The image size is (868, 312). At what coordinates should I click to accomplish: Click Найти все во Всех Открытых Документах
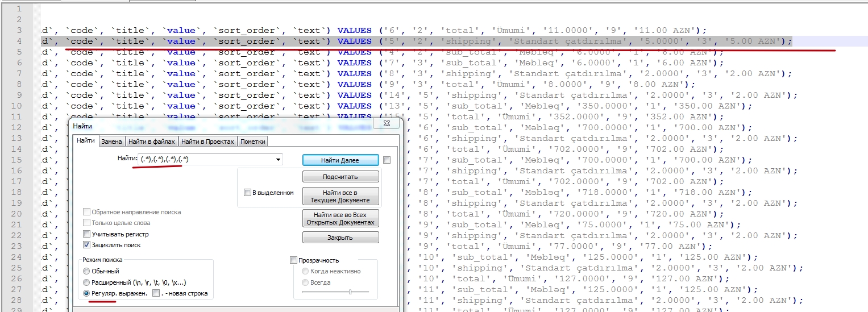point(340,218)
